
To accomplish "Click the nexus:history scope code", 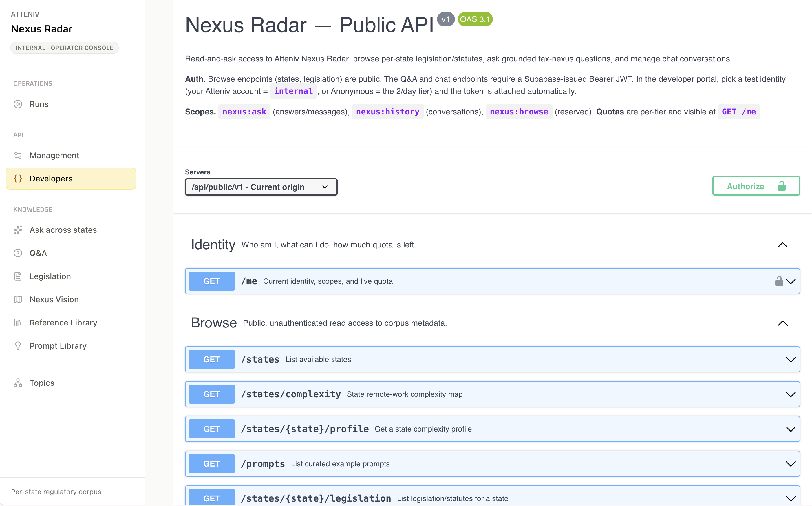I will (388, 112).
